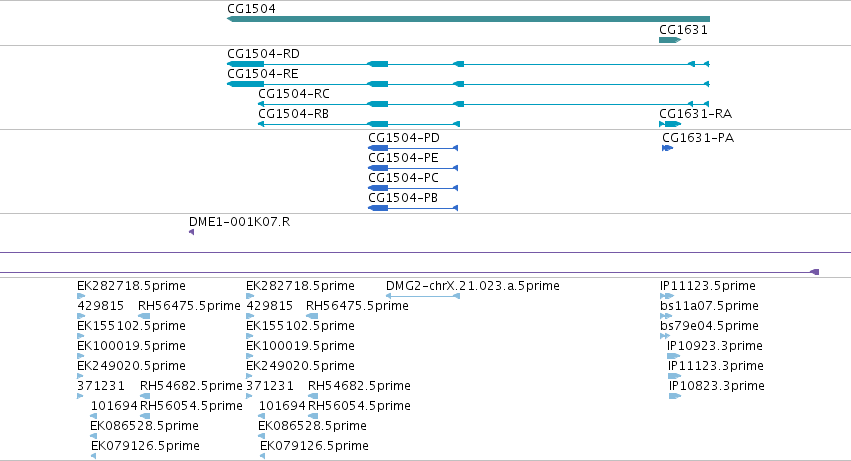
Task: Select protein CG1504-PD
Action: click(x=404, y=138)
